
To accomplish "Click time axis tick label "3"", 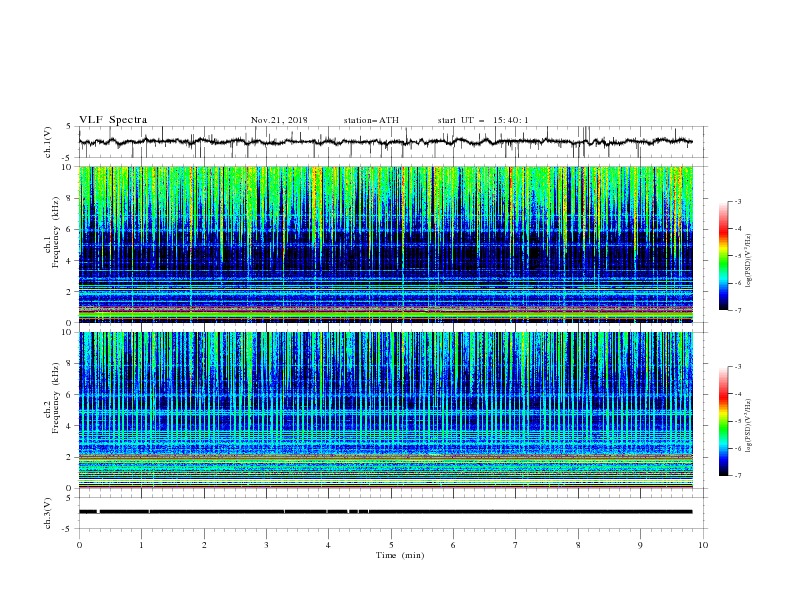I will [266, 545].
